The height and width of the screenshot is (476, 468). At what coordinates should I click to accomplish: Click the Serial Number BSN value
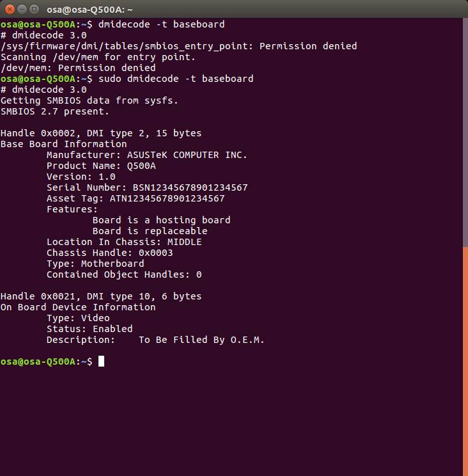pos(190,187)
